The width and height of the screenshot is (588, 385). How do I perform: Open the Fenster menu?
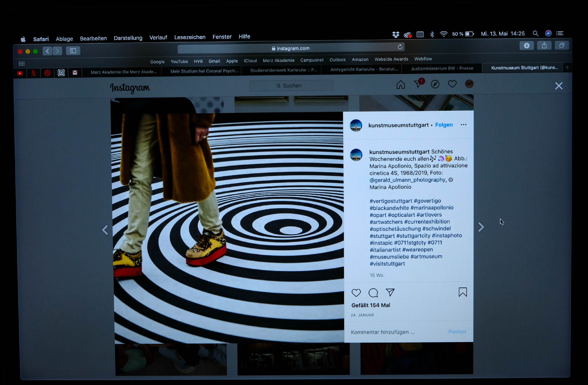click(222, 37)
